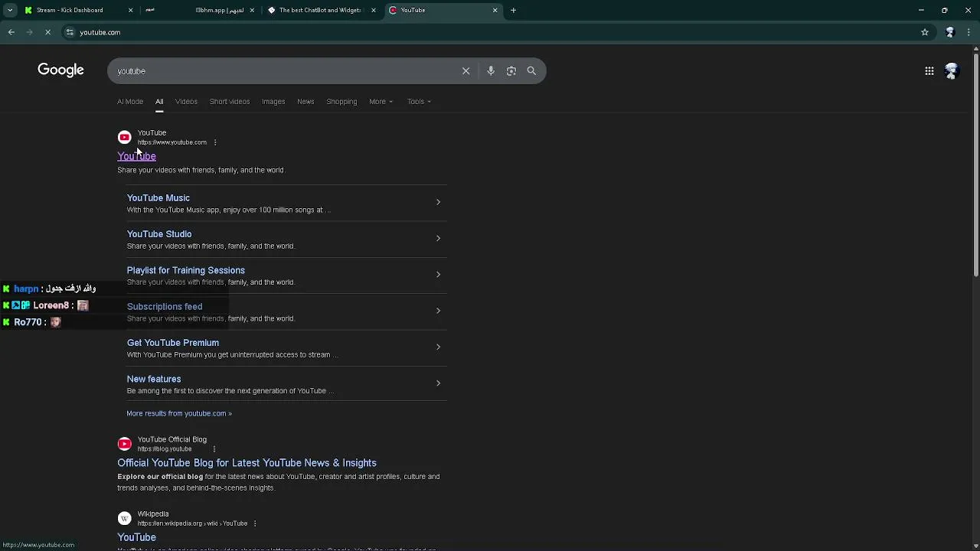The height and width of the screenshot is (551, 980).
Task: Close the l3bhm.app tab
Action: click(x=252, y=10)
